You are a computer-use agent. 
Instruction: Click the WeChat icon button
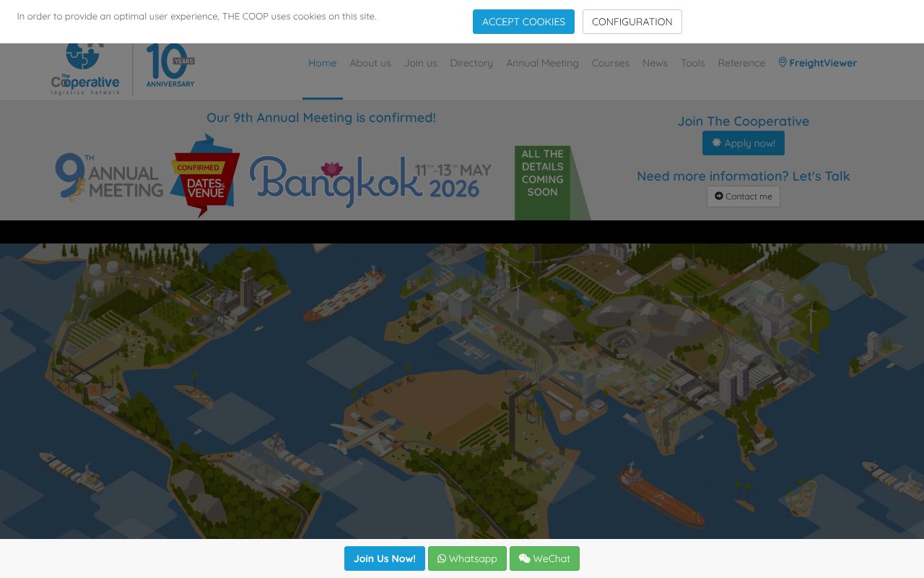click(524, 558)
